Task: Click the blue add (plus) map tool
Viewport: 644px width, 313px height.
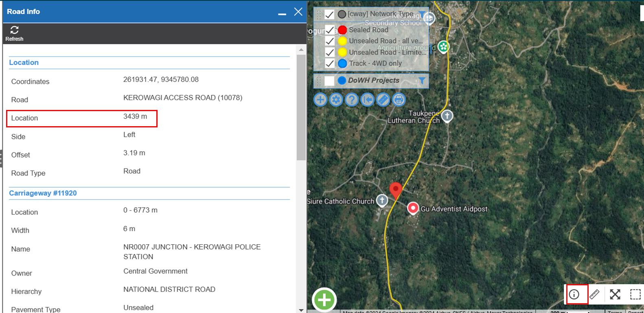Action: (320, 99)
